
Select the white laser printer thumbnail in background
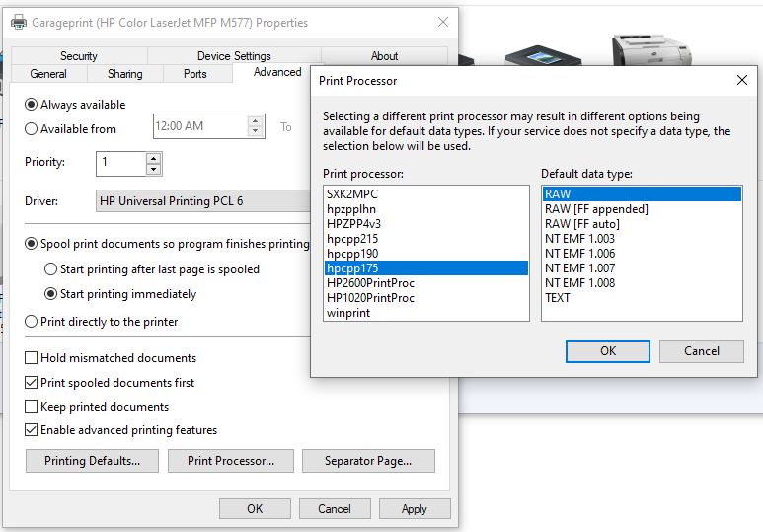[x=651, y=50]
